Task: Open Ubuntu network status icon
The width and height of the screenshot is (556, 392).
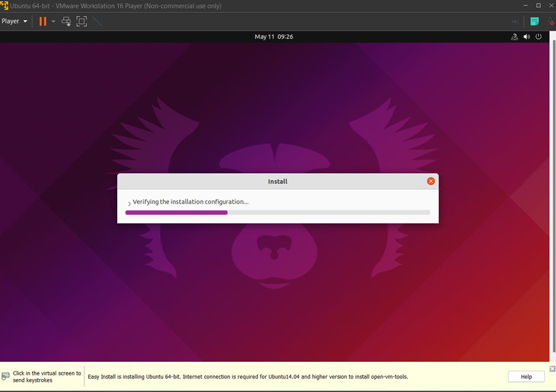Action: pyautogui.click(x=514, y=37)
